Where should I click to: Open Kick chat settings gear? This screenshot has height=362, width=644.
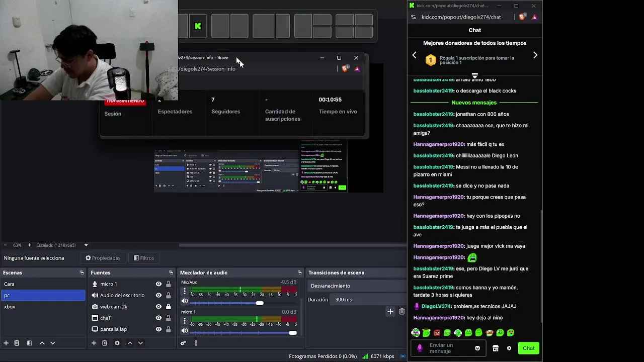pos(509,348)
